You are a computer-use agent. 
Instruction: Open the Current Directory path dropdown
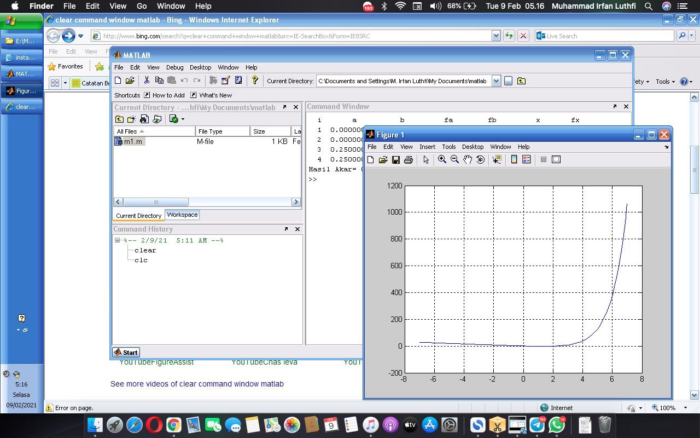pos(496,81)
